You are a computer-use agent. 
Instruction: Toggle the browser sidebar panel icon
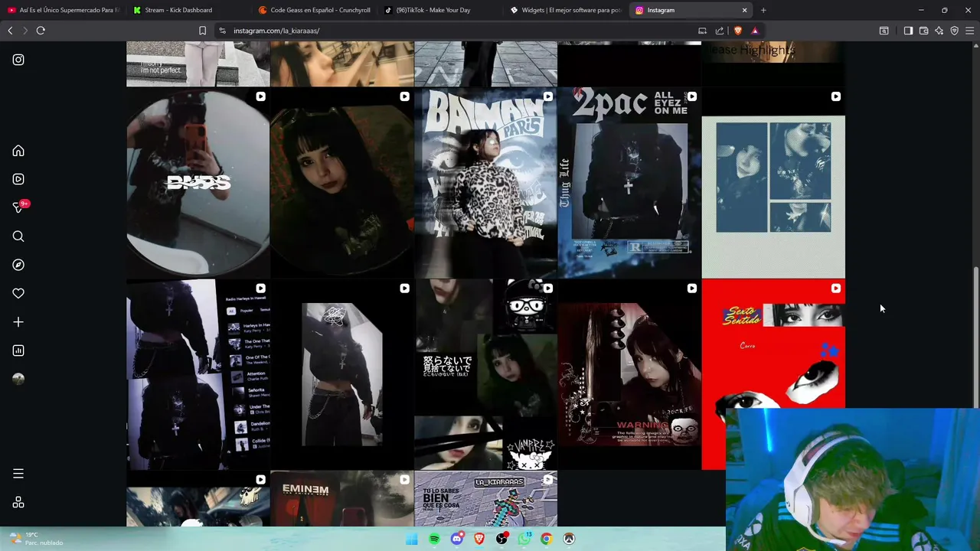(908, 31)
